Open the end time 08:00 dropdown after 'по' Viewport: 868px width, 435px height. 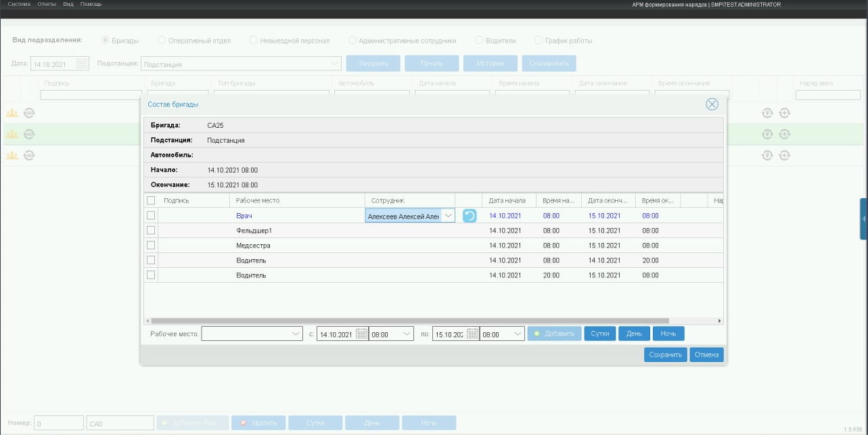518,334
